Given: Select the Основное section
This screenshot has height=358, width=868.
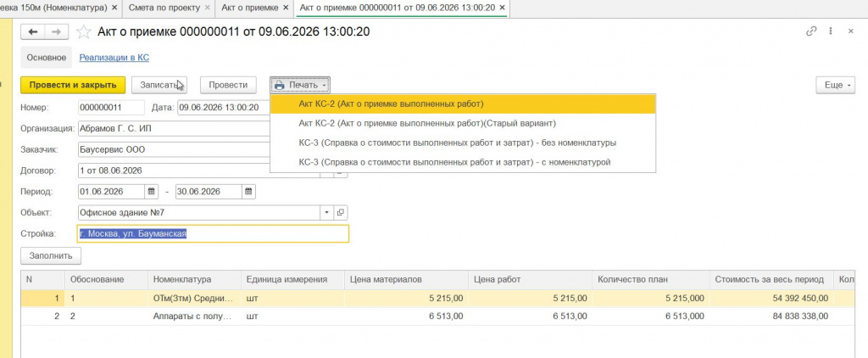Looking at the screenshot, I should 47,58.
